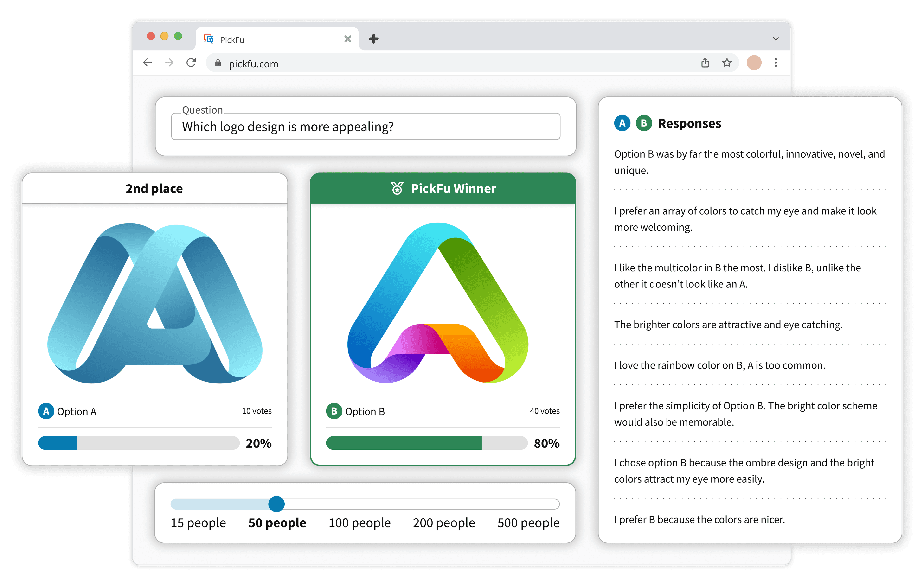Select the rainbow Option B logo image

pyautogui.click(x=437, y=303)
